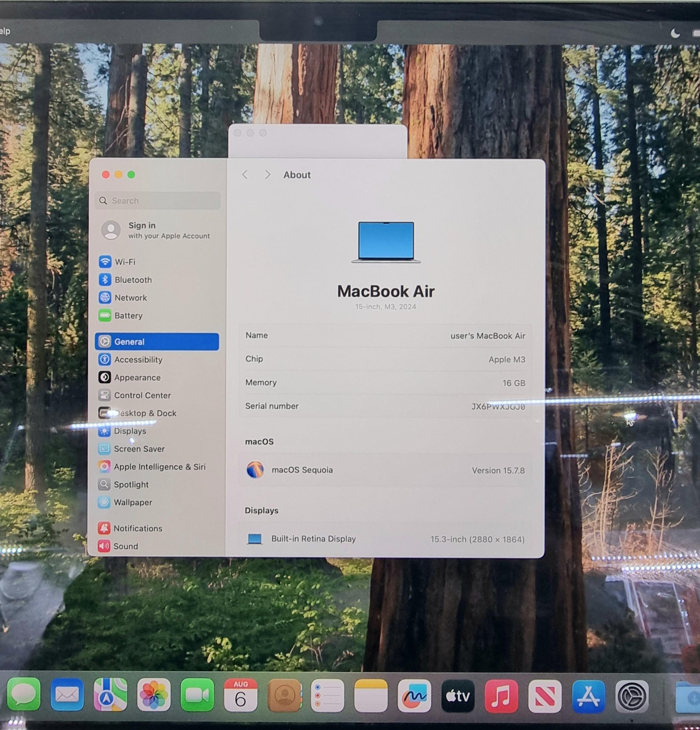Select the Bluetooth icon in the sidebar
This screenshot has width=700, height=730.
pos(105,279)
